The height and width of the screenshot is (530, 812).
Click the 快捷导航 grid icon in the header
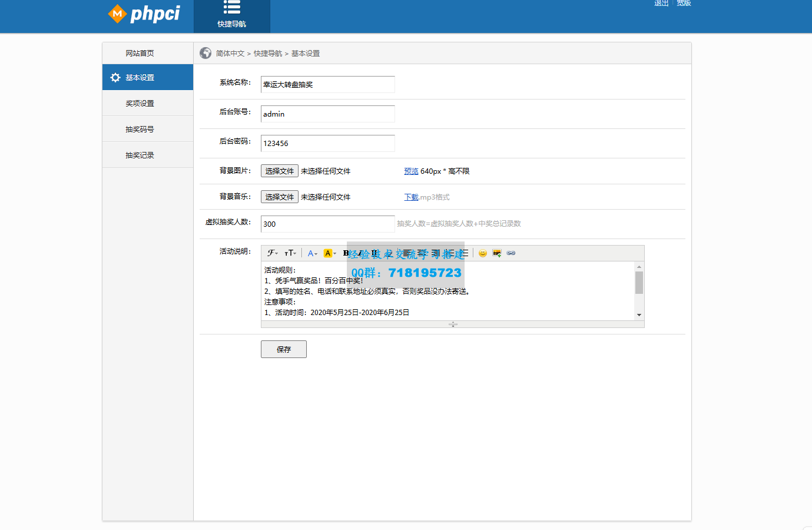[x=231, y=8]
